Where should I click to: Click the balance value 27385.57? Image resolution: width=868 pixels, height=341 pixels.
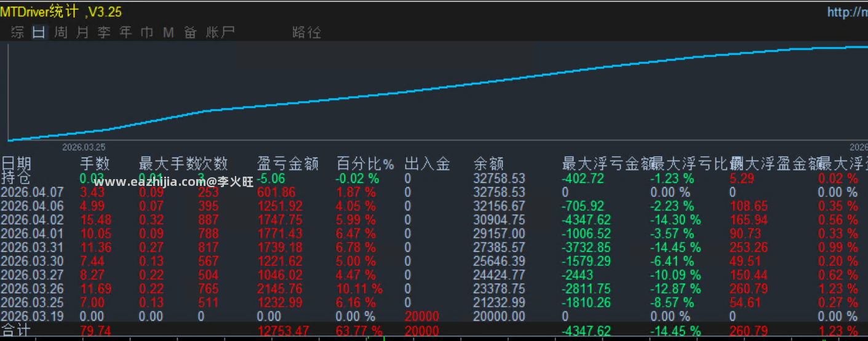(500, 247)
